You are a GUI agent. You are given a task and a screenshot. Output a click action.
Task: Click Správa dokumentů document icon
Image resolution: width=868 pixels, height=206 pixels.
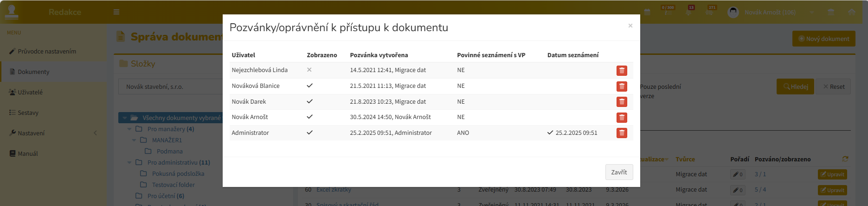coord(121,36)
